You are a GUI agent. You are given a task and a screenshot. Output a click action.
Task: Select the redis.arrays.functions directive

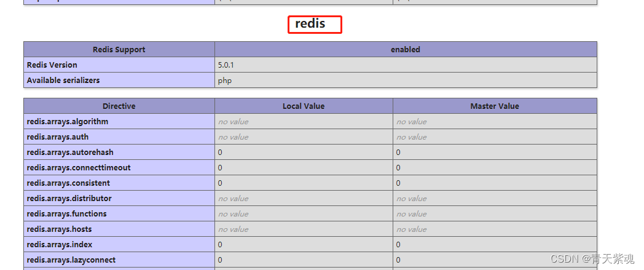(x=66, y=213)
